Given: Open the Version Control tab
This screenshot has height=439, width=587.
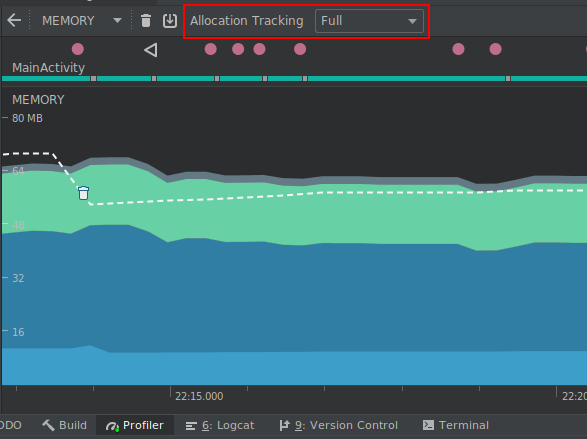Looking at the screenshot, I should (x=338, y=425).
